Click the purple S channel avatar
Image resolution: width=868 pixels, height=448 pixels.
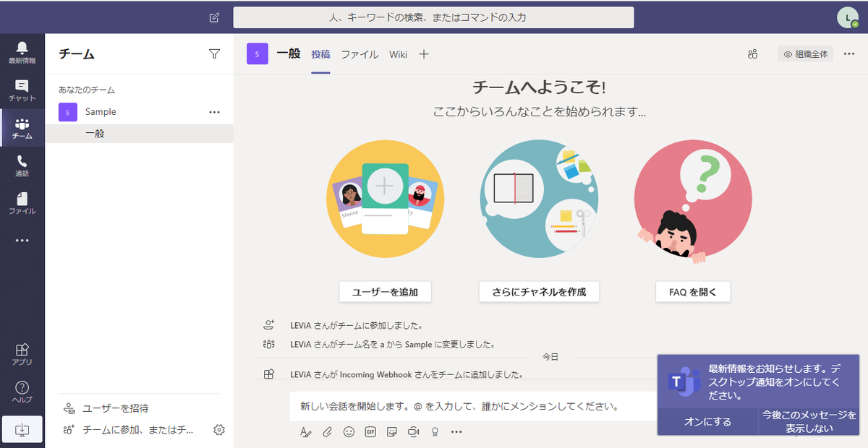click(258, 54)
